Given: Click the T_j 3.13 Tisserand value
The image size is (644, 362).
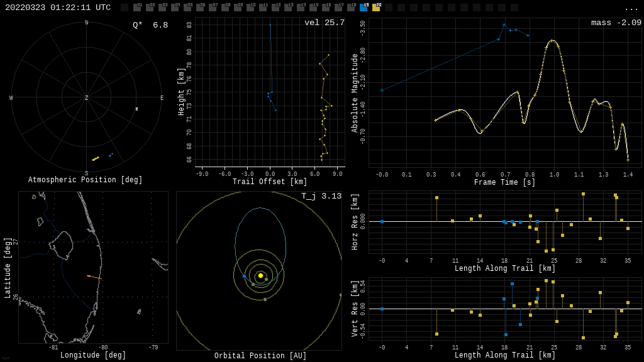Looking at the screenshot, I should point(321,196).
